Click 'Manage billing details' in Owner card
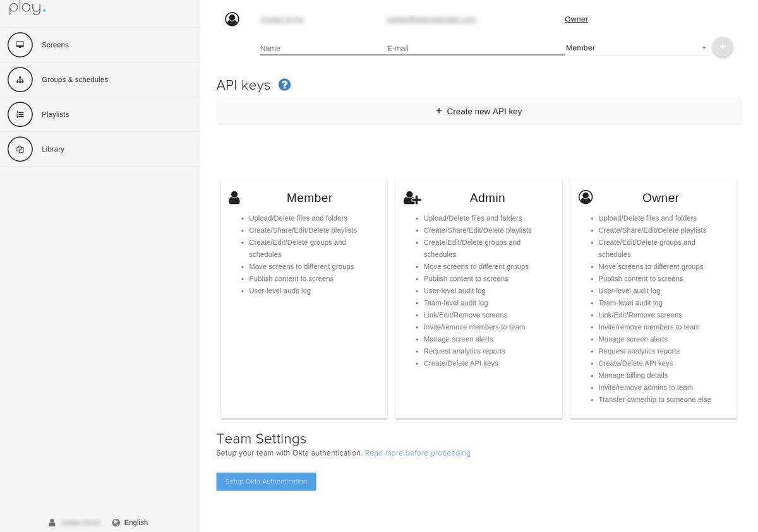The width and height of the screenshot is (758, 532). pyautogui.click(x=633, y=375)
